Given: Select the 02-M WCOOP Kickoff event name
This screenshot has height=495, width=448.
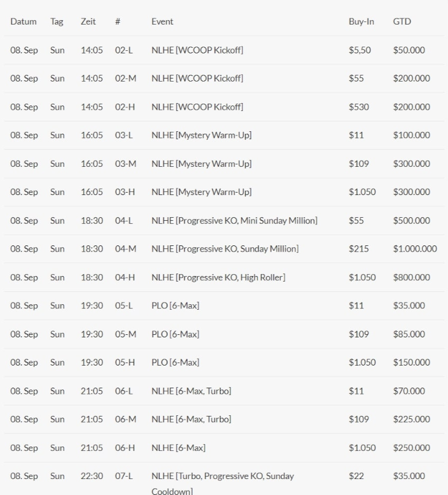Looking at the screenshot, I should (x=197, y=79).
